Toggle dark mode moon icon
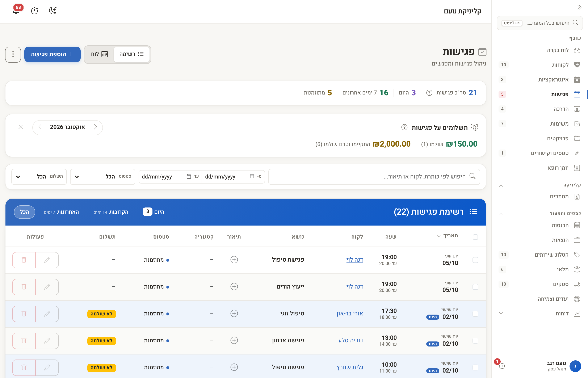The width and height of the screenshot is (588, 378). [53, 10]
